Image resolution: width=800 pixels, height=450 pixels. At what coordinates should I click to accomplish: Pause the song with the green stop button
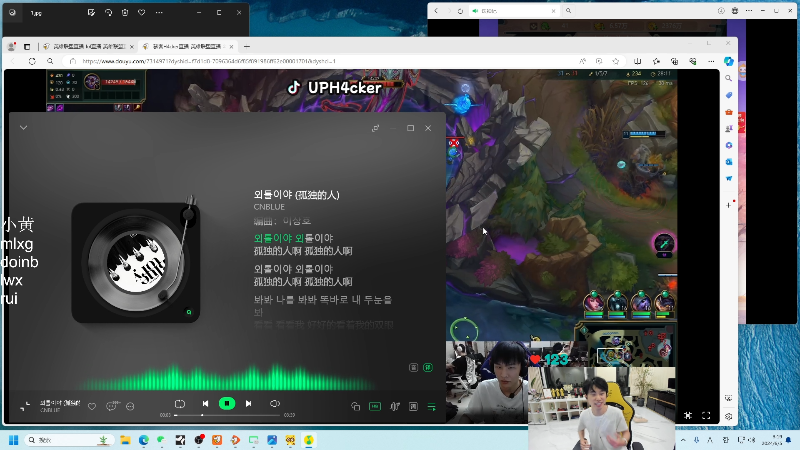point(227,404)
